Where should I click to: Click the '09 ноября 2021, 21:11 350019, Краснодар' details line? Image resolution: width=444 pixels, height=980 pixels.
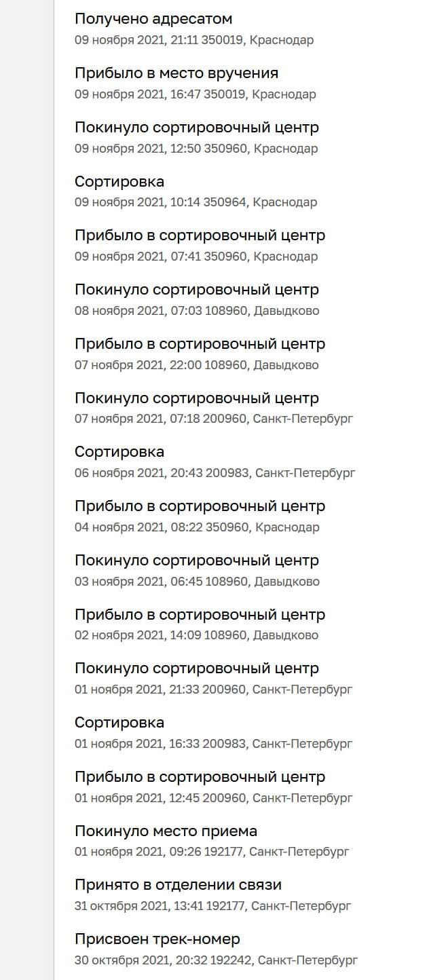194,40
